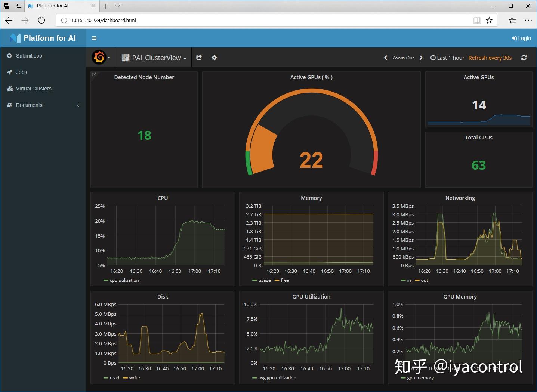Click the Zoom Out button
Viewport: 537px width, 392px height.
[x=403, y=58]
